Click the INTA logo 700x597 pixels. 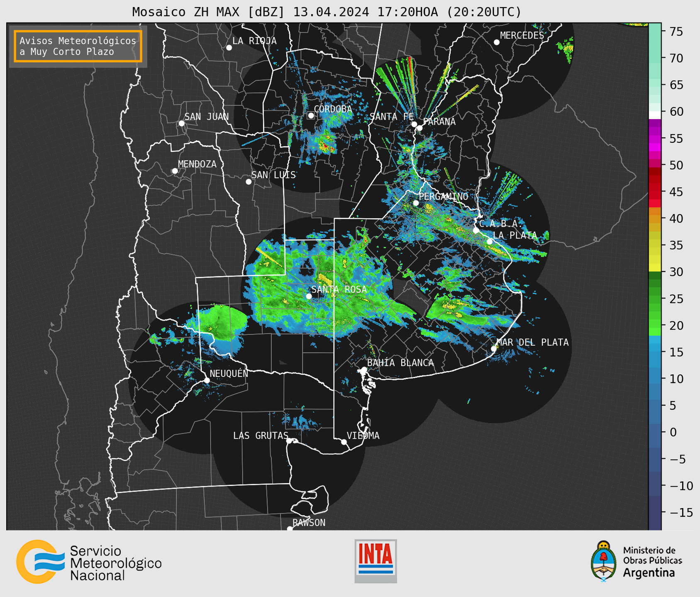[x=376, y=561]
